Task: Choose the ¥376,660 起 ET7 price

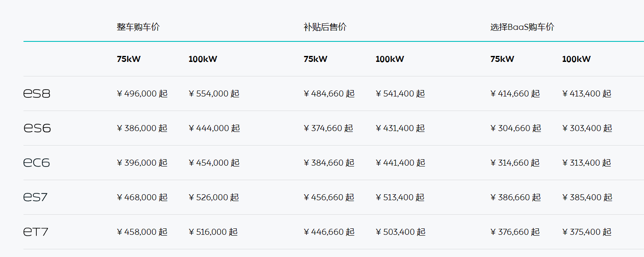Action: pos(515,232)
